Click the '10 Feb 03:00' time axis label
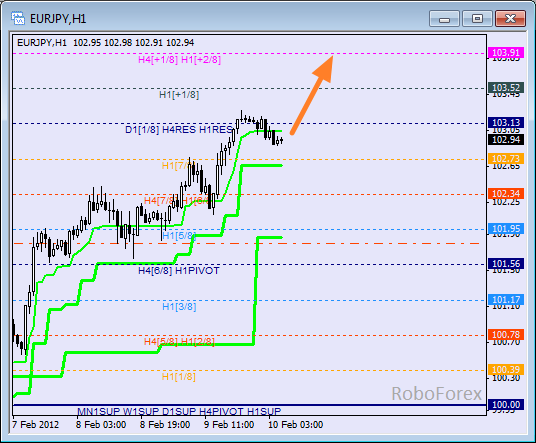The height and width of the screenshot is (443, 536). (295, 425)
